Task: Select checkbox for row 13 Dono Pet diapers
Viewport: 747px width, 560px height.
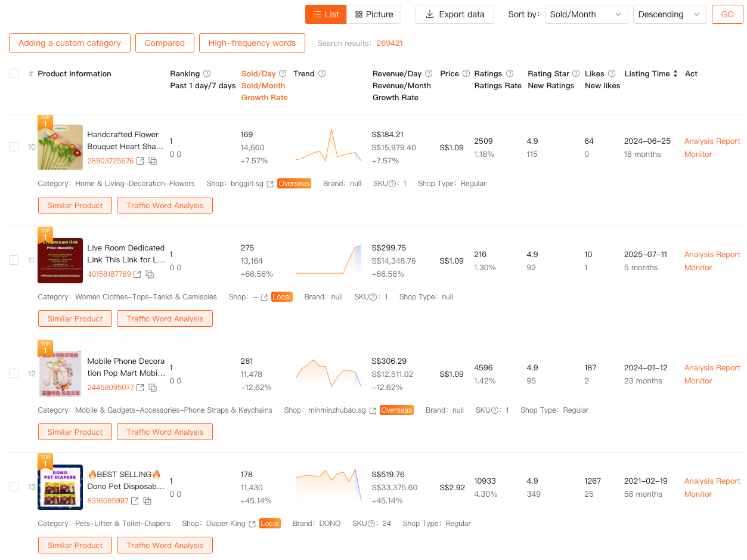Action: [14, 487]
